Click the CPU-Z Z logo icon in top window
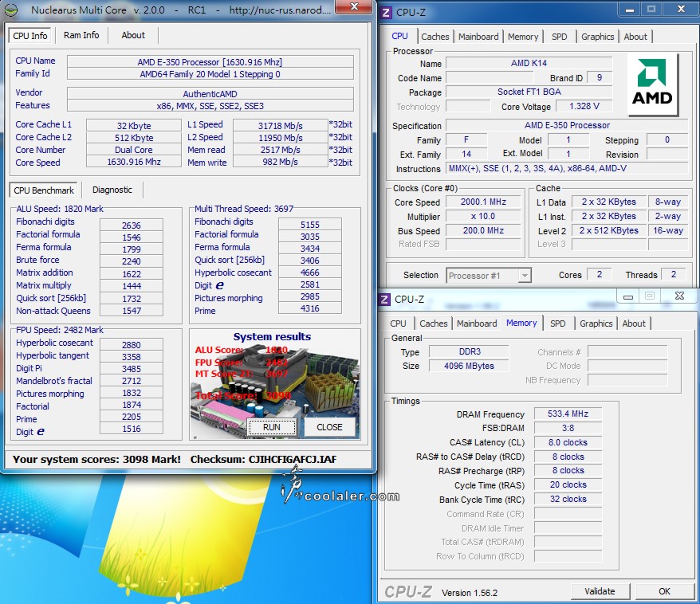This screenshot has width=700, height=604. (x=386, y=13)
